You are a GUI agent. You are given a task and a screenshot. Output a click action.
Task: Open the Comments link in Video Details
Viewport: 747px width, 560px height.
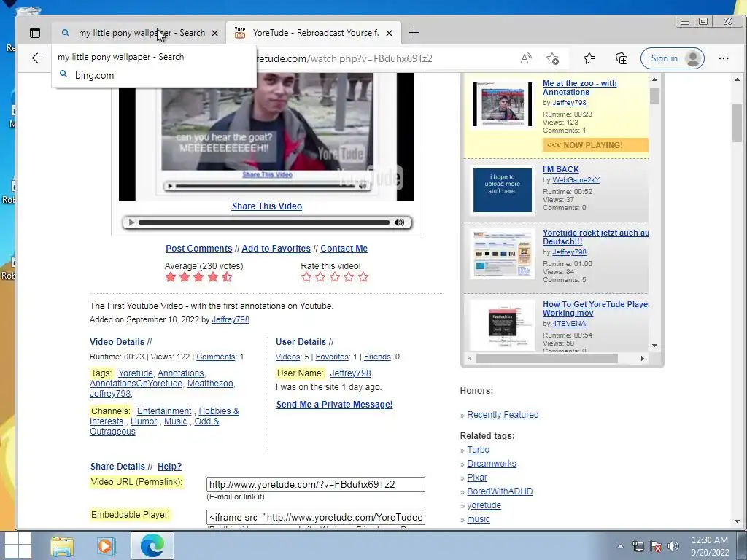click(216, 357)
